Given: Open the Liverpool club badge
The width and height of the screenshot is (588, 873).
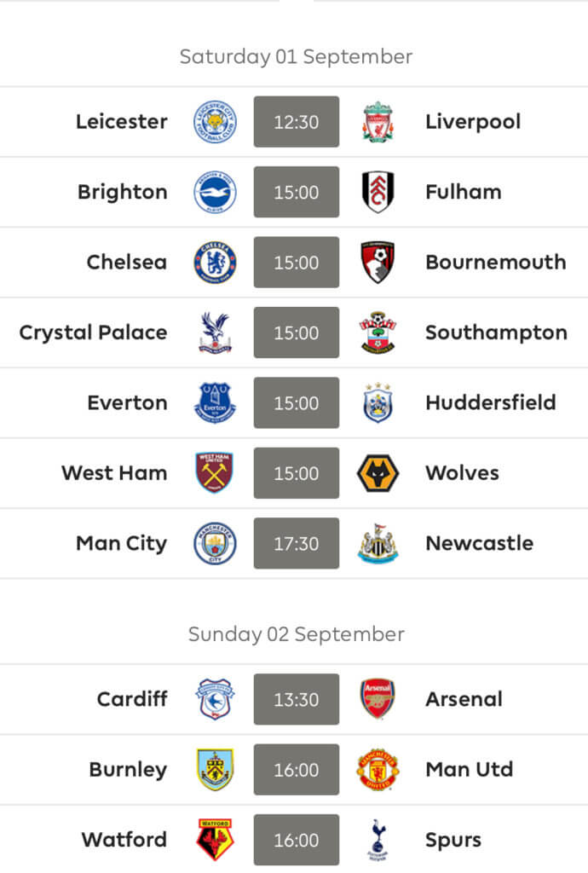Looking at the screenshot, I should 378,122.
